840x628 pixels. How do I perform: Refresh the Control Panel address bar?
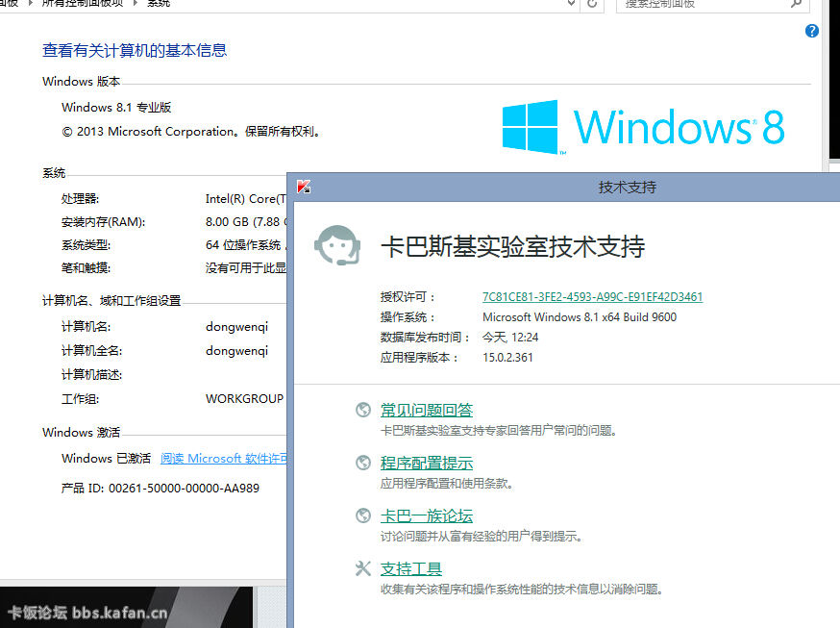click(592, 4)
